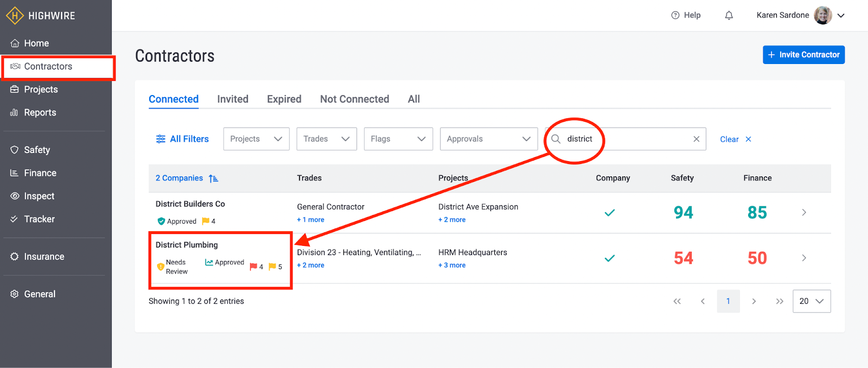The width and height of the screenshot is (868, 368).
Task: Click the Invite Contractor button
Action: (803, 55)
